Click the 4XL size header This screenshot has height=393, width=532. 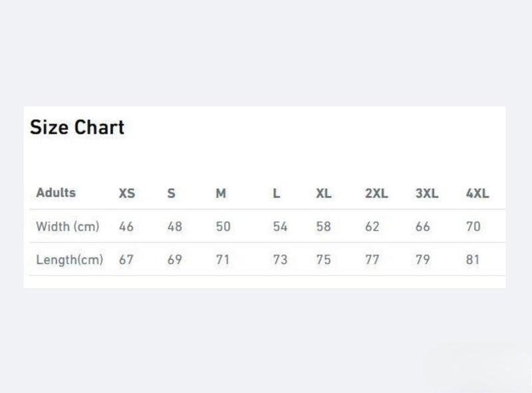(477, 194)
